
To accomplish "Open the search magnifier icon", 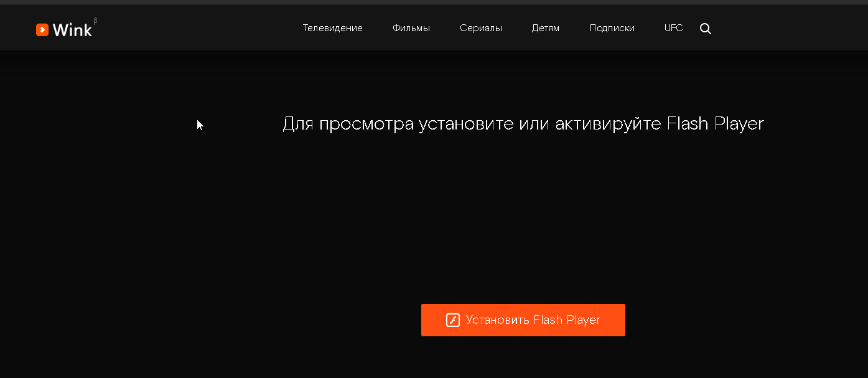I will click(x=706, y=29).
